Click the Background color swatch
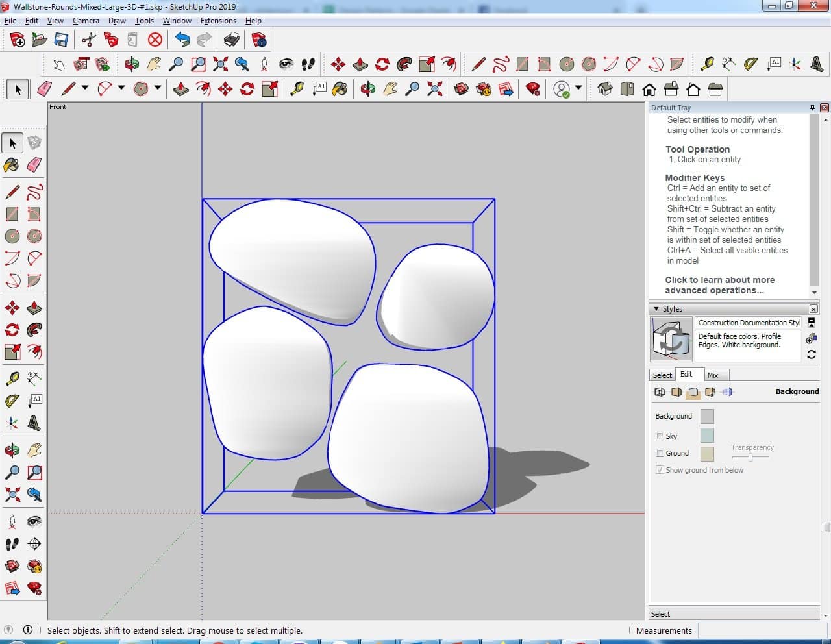831x644 pixels. (x=707, y=416)
